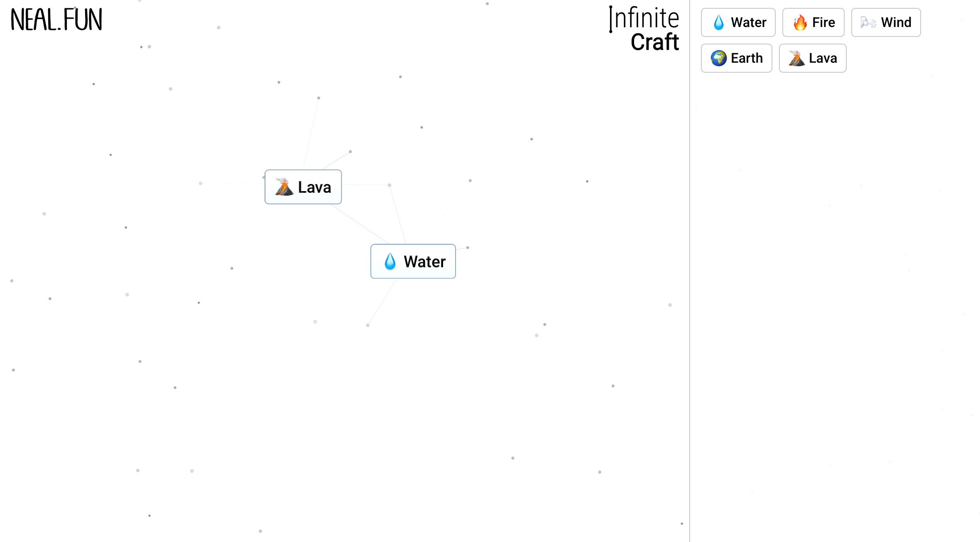Open the NEAL.FUN home logo
This screenshot has height=542, width=980.
56,20
